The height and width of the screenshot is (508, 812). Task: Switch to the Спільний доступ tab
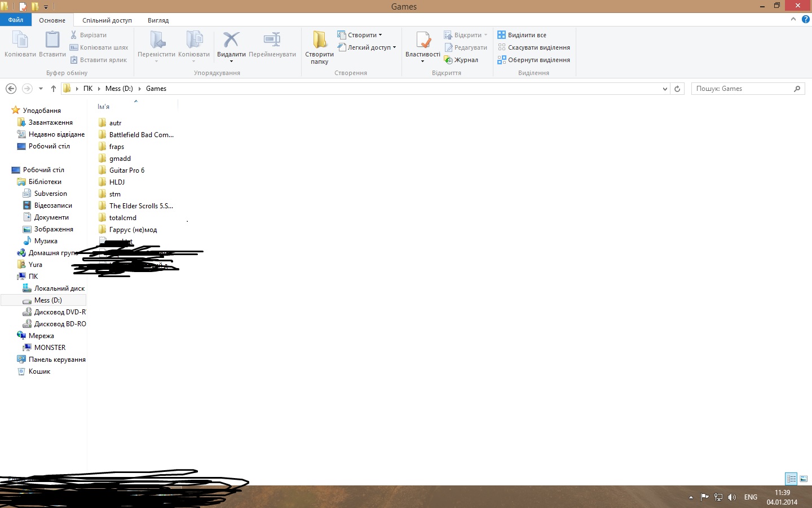[x=107, y=20]
